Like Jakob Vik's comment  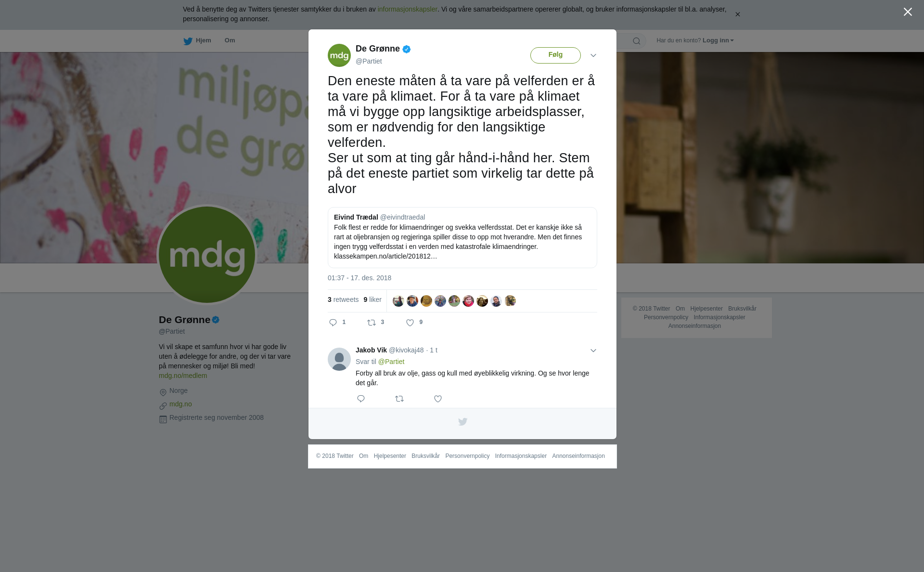[438, 399]
